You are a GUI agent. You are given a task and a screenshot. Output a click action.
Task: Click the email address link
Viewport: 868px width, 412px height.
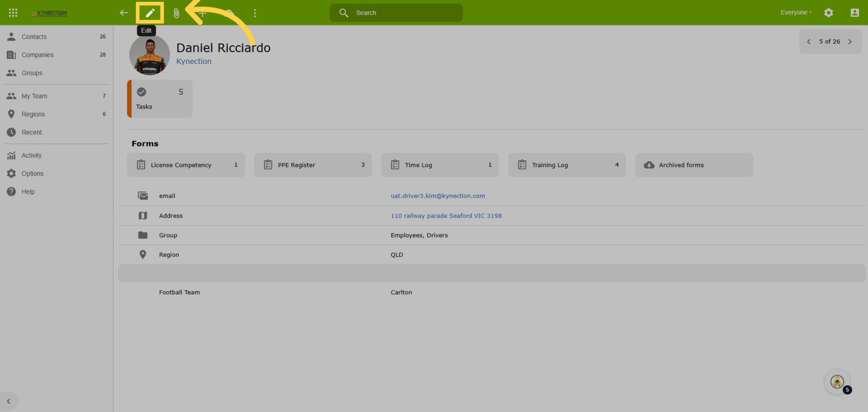[x=438, y=196]
